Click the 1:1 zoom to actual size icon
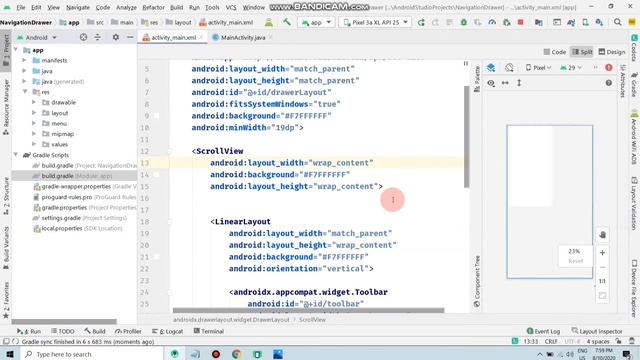This screenshot has height=360, width=640. [602, 281]
